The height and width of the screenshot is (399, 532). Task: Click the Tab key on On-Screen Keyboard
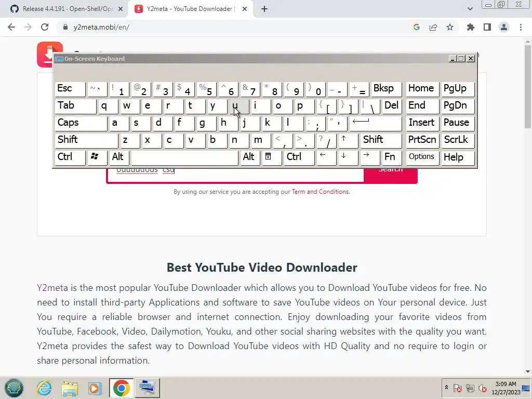click(76, 106)
